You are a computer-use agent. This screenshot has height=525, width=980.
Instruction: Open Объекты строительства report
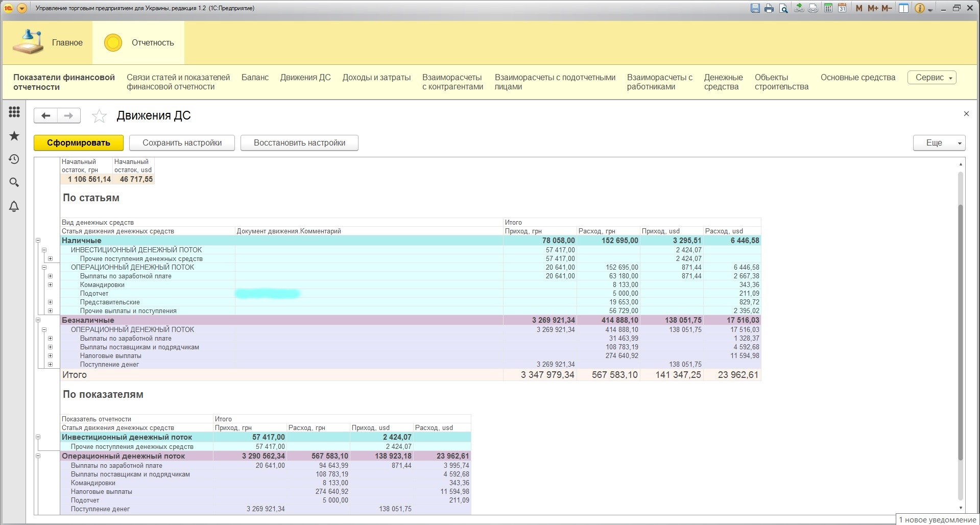pyautogui.click(x=781, y=82)
